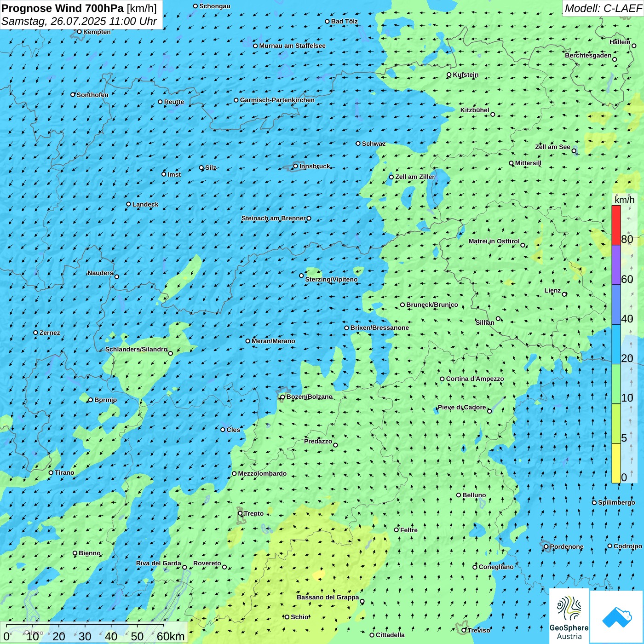644x644 pixels.
Task: Click the Reutte town label
Action: click(x=174, y=102)
